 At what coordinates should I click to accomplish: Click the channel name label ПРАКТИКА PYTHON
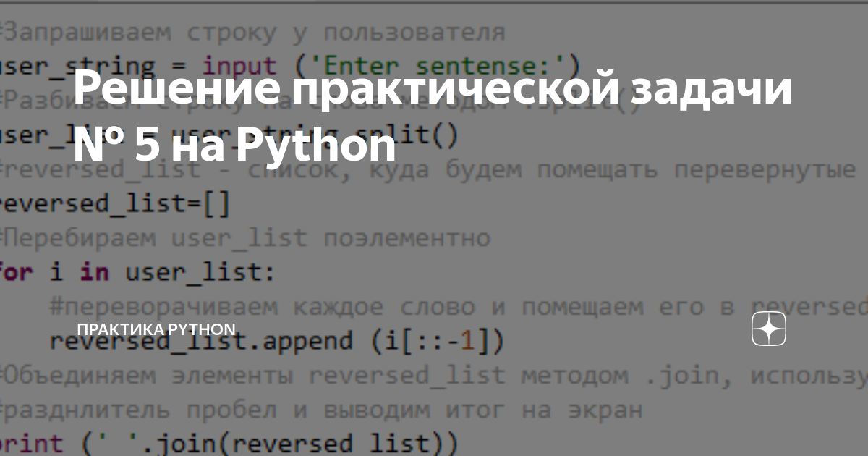[155, 329]
